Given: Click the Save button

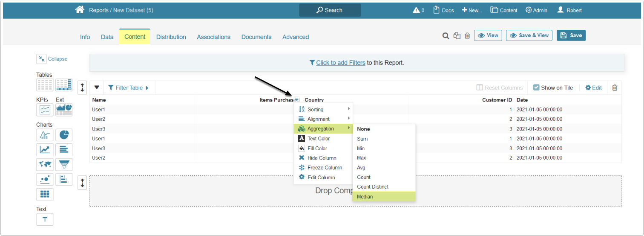Looking at the screenshot, I should pyautogui.click(x=571, y=35).
